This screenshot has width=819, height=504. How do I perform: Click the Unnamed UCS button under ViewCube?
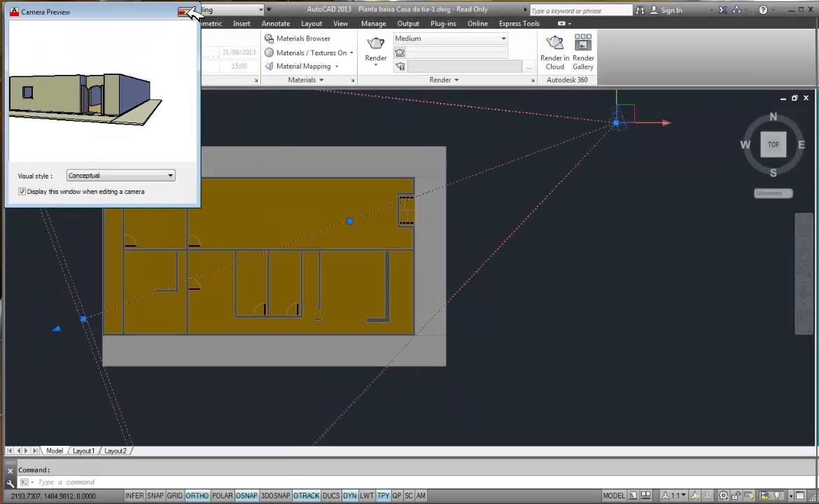(x=773, y=193)
